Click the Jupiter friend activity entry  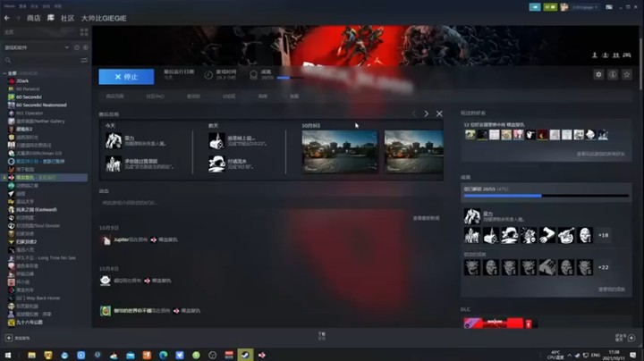pyautogui.click(x=139, y=240)
